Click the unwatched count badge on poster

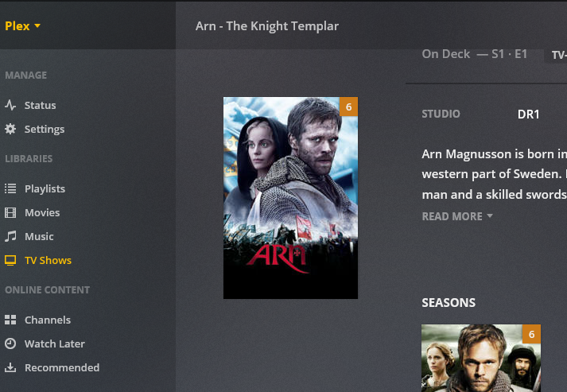(x=348, y=107)
